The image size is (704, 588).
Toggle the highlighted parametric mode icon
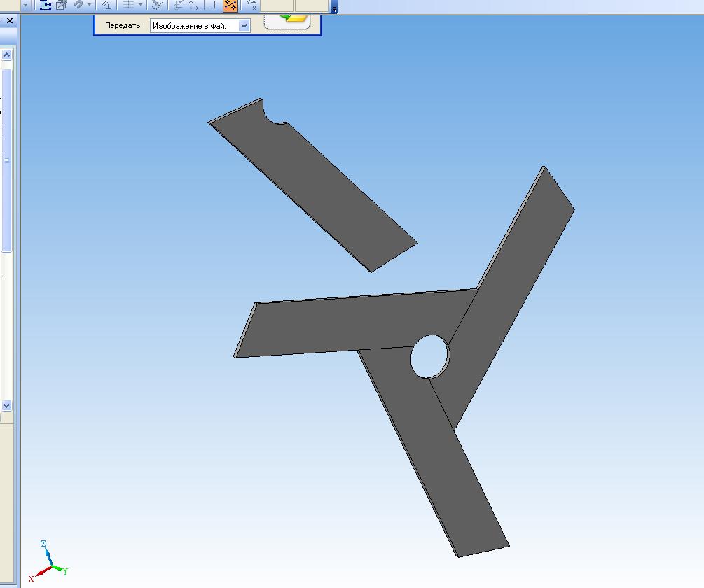tap(230, 6)
